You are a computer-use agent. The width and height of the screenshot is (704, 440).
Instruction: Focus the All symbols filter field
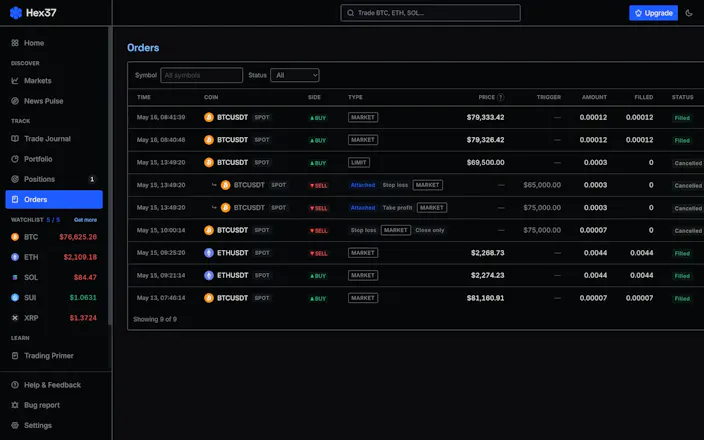pos(202,75)
